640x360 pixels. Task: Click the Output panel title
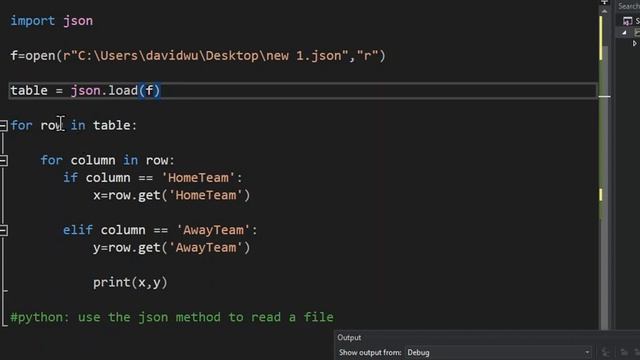click(x=349, y=338)
